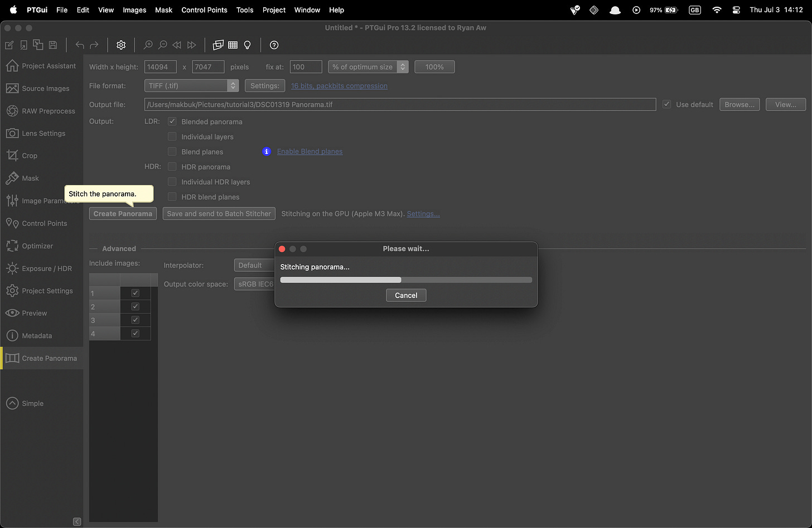Open the File menu
812x528 pixels.
pos(62,10)
